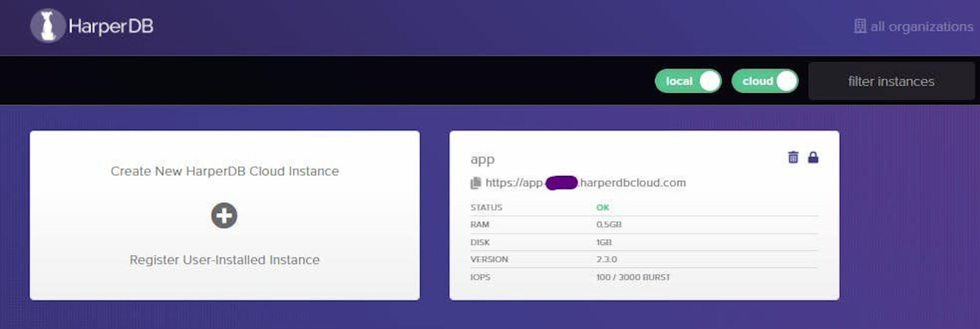
Task: Toggle the local instances switch
Action: pyautogui.click(x=688, y=81)
